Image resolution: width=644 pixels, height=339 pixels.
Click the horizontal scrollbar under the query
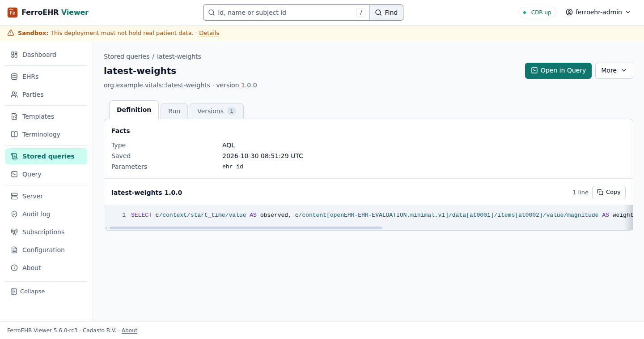(246, 228)
